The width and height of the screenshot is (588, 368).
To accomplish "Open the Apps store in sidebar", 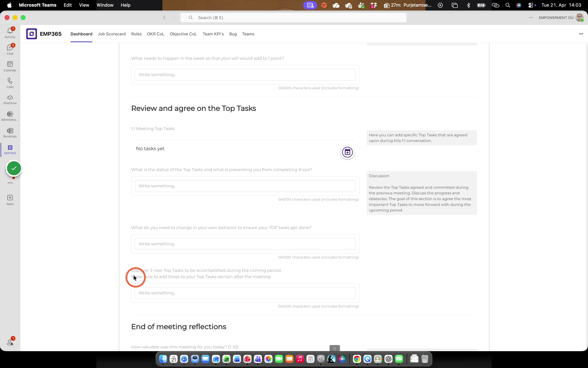I will (10, 200).
